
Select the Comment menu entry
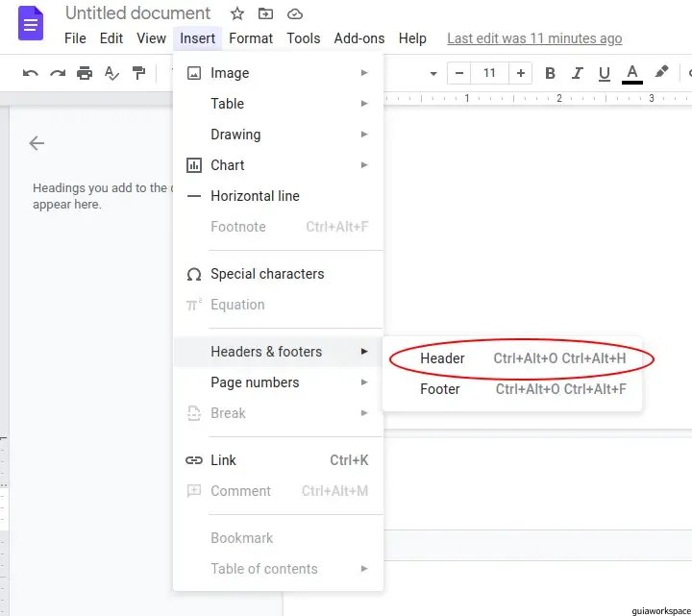coord(278,491)
